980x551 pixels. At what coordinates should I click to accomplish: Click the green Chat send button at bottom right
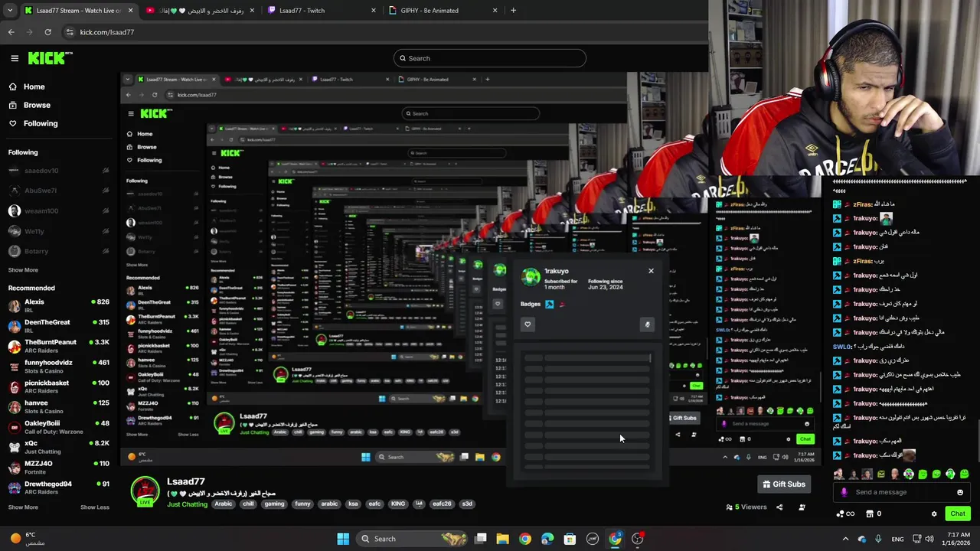(957, 514)
